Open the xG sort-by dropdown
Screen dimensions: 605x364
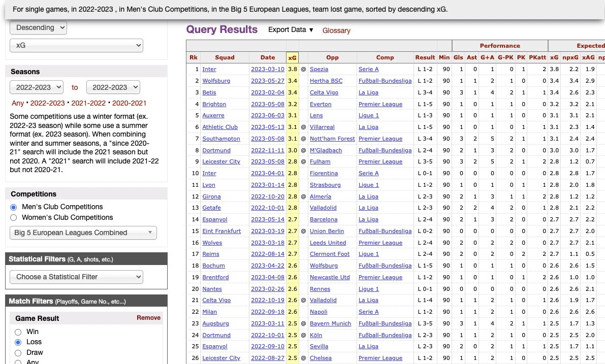click(76, 46)
